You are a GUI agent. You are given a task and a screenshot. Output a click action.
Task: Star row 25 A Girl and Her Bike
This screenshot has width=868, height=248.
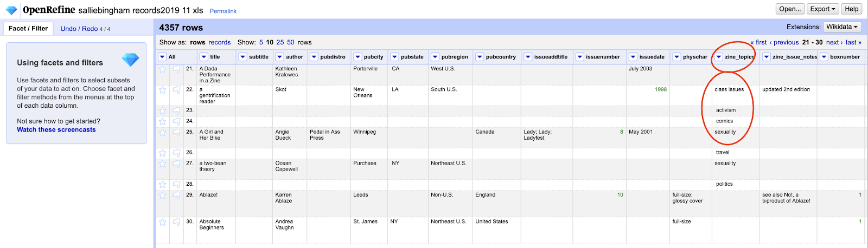pyautogui.click(x=162, y=132)
